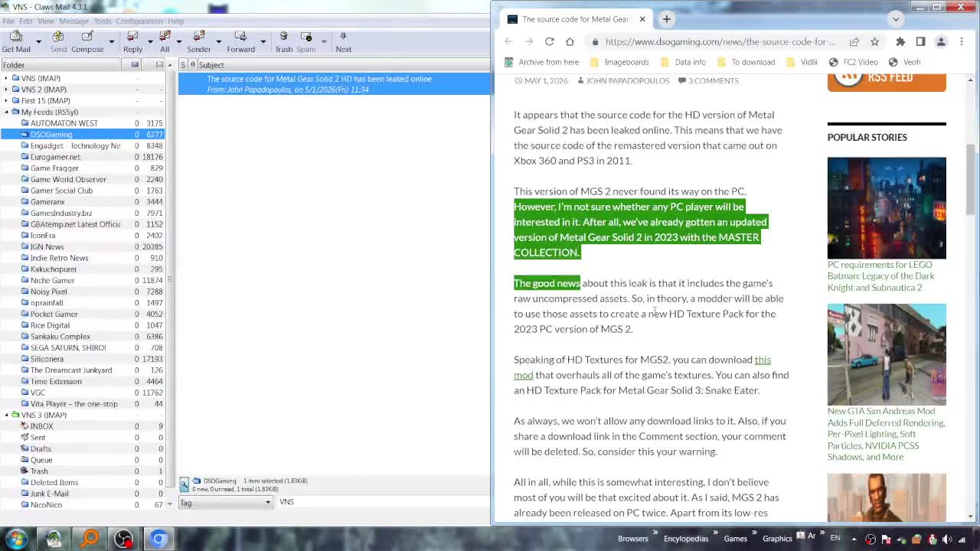Viewport: 980px width, 551px height.
Task: Click the Trash toolbar icon
Action: [284, 41]
